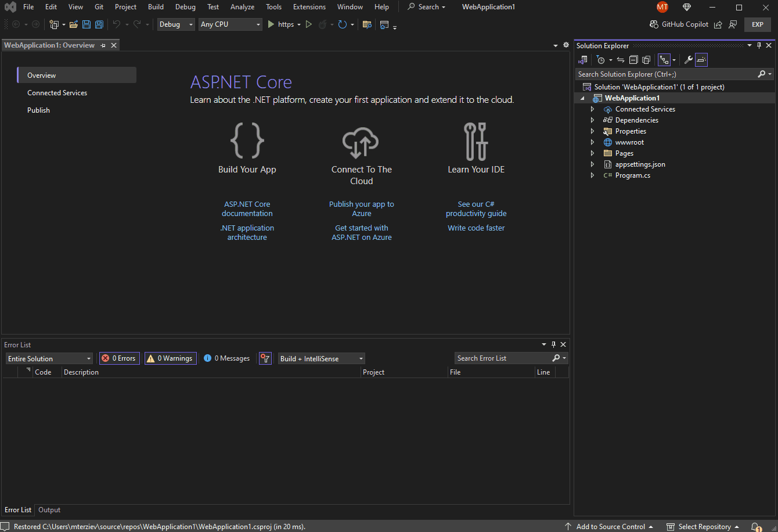Open the Extensions menu
This screenshot has width=778, height=532.
coord(309,7)
